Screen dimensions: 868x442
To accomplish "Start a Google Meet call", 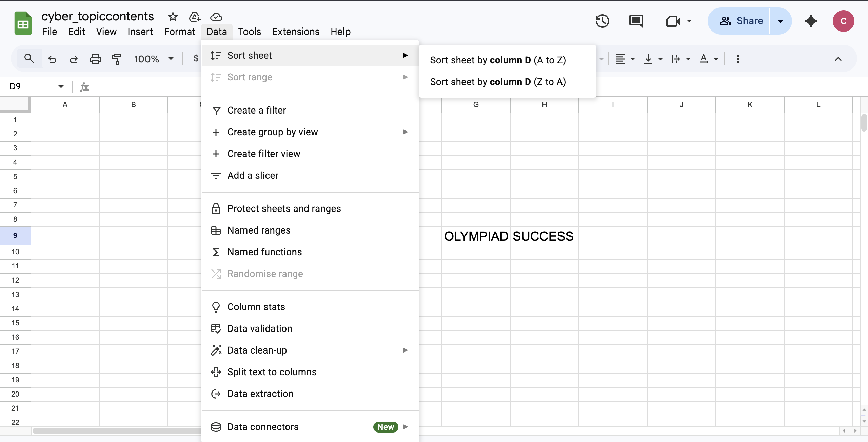I will coord(672,21).
